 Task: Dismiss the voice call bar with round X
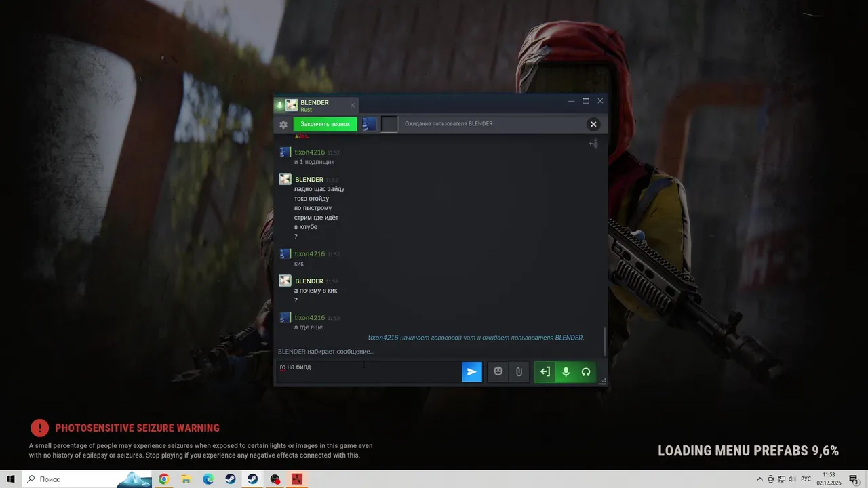(593, 124)
